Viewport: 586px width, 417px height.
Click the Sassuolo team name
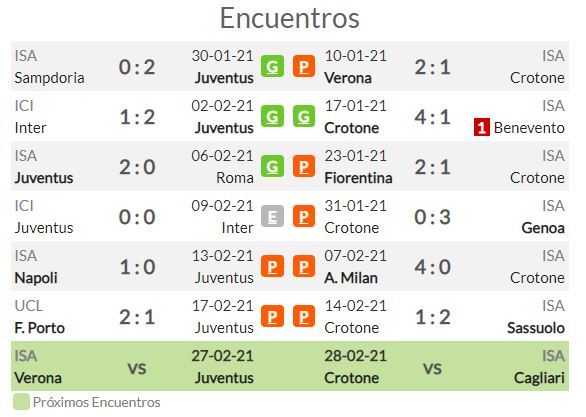click(536, 328)
